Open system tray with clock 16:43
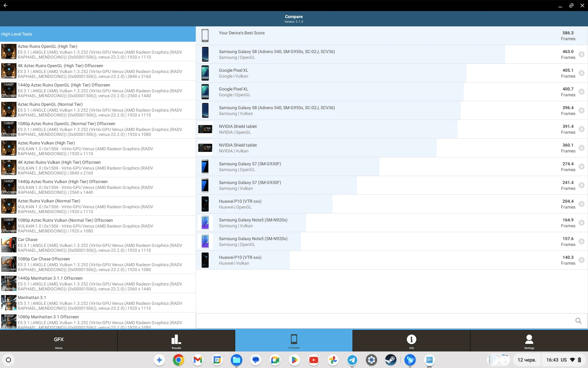588x368 pixels. (x=563, y=360)
